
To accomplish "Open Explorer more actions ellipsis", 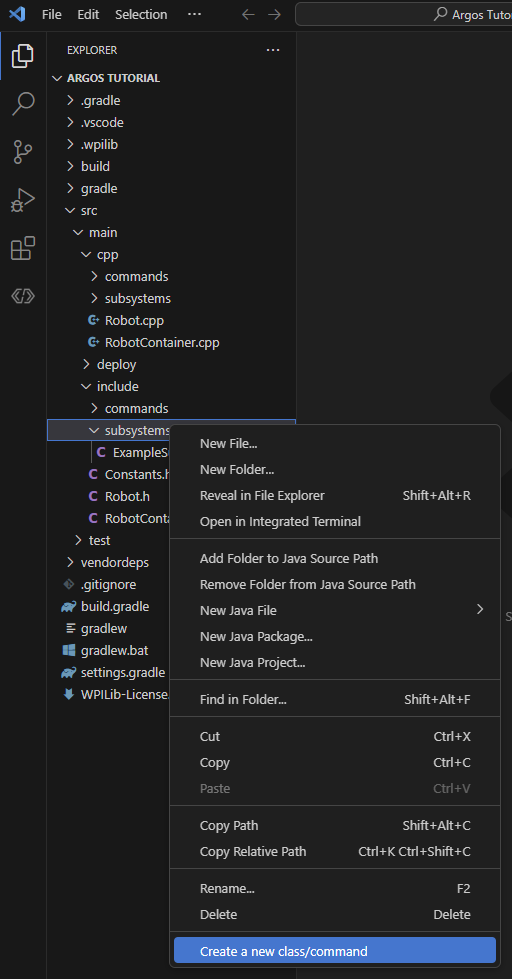I will point(273,50).
